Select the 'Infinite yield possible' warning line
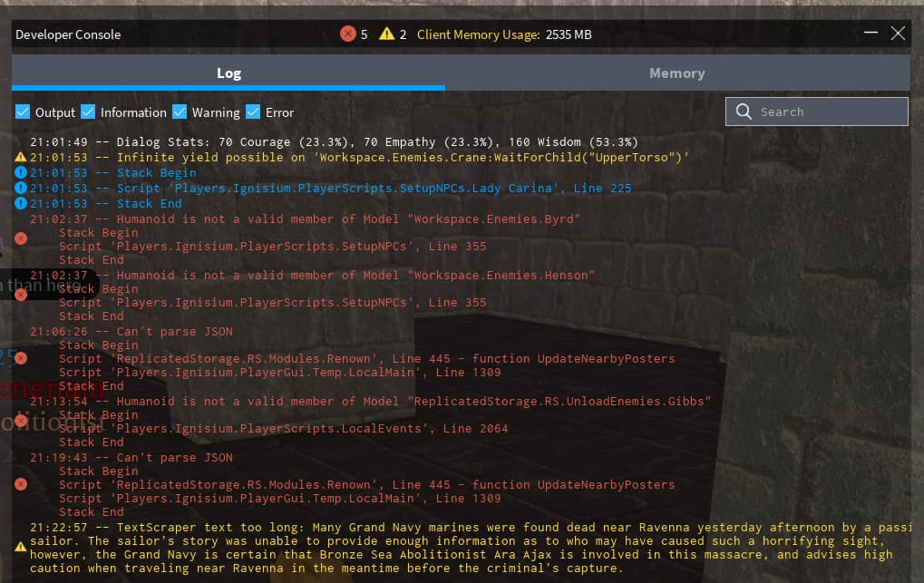Image resolution: width=924 pixels, height=583 pixels. 359,157
